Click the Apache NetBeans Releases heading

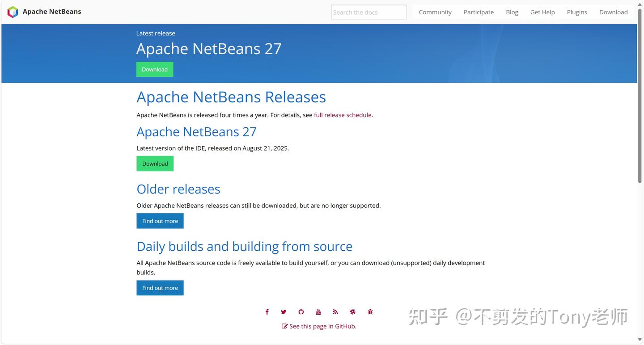point(231,97)
